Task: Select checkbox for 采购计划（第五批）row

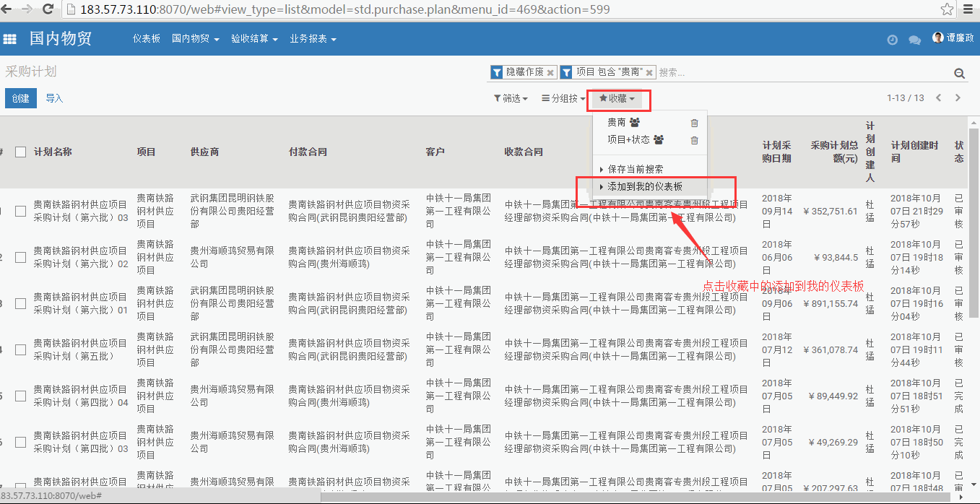Action: (20, 349)
